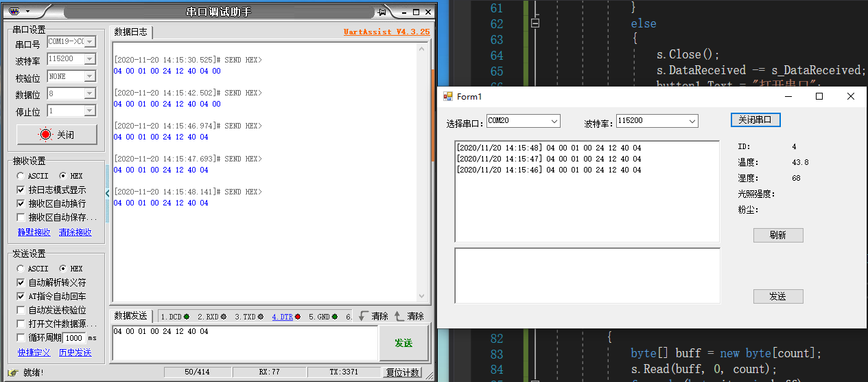
Task: Toggle 自动解析转义符 checkbox
Action: tap(21, 282)
